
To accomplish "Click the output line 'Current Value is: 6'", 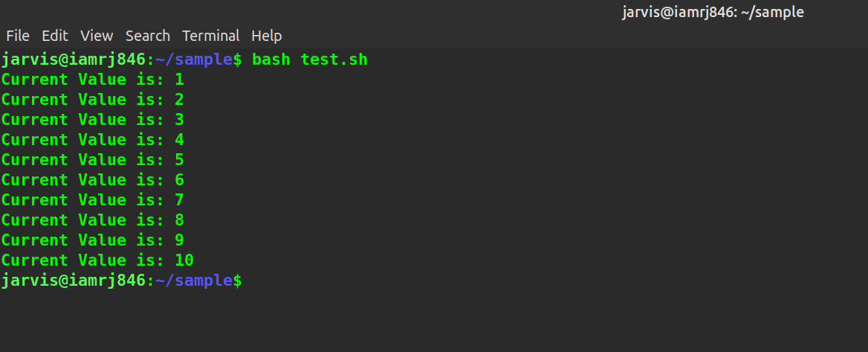I will tap(92, 180).
